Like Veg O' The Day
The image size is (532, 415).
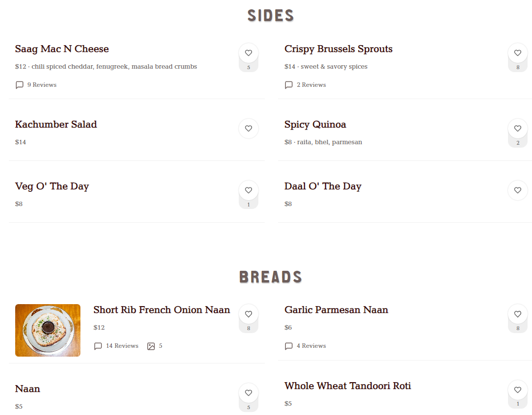point(248,190)
